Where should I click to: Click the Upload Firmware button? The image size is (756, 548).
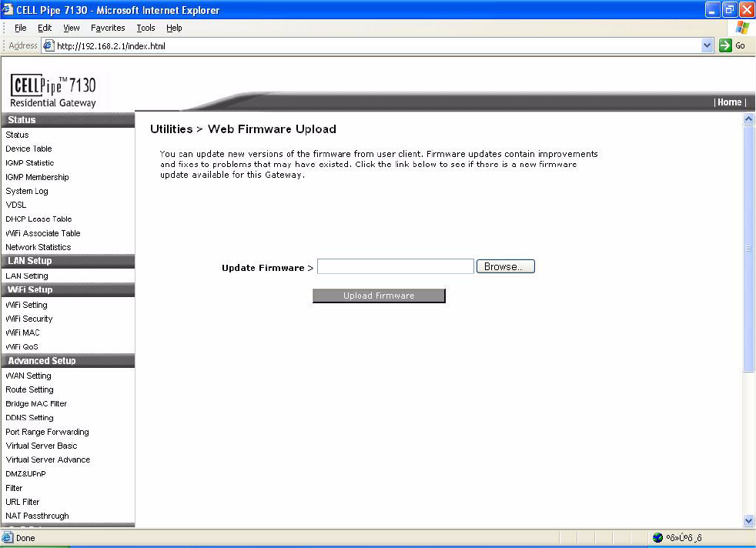[379, 296]
